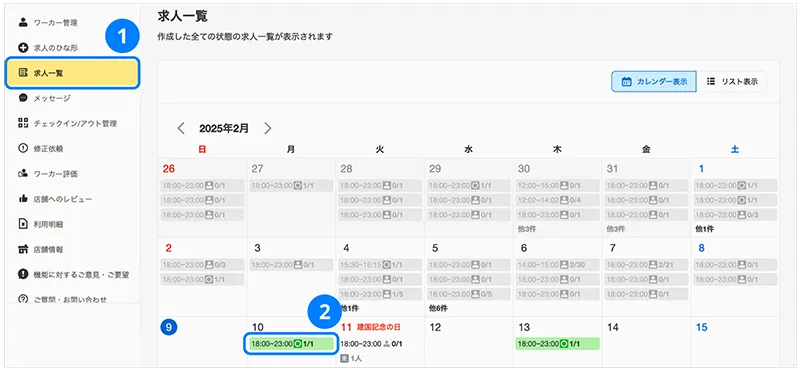Image resolution: width=800 pixels, height=371 pixels.
Task: Expand 他1件 on Saturday the 1st
Action: click(x=705, y=229)
